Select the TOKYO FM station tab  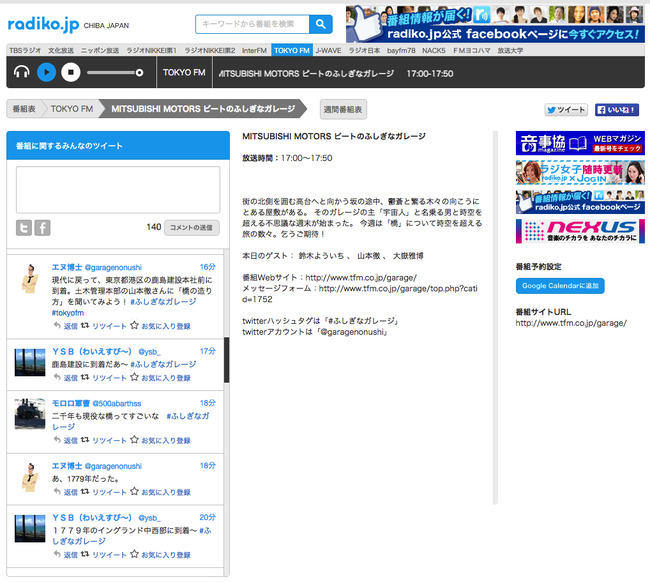pyautogui.click(x=292, y=51)
